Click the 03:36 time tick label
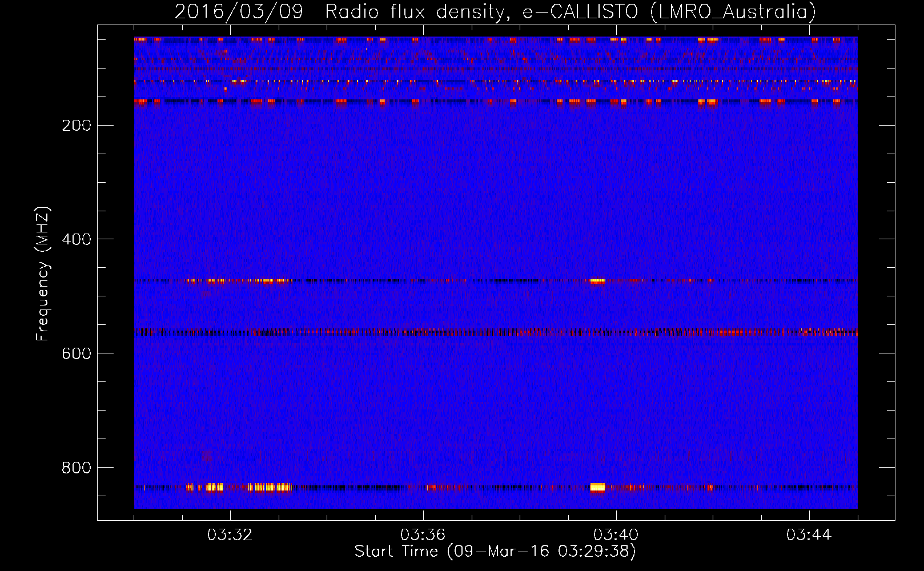 point(423,535)
